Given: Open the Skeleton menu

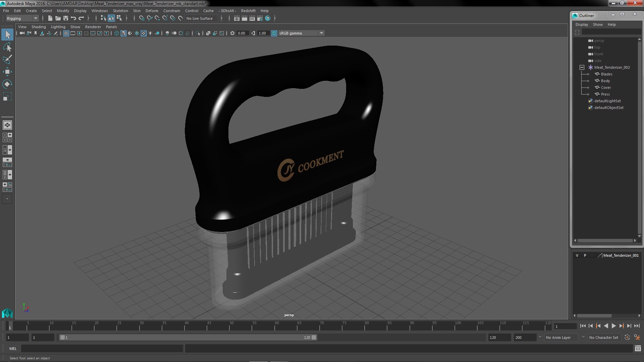Looking at the screenshot, I should [120, 11].
